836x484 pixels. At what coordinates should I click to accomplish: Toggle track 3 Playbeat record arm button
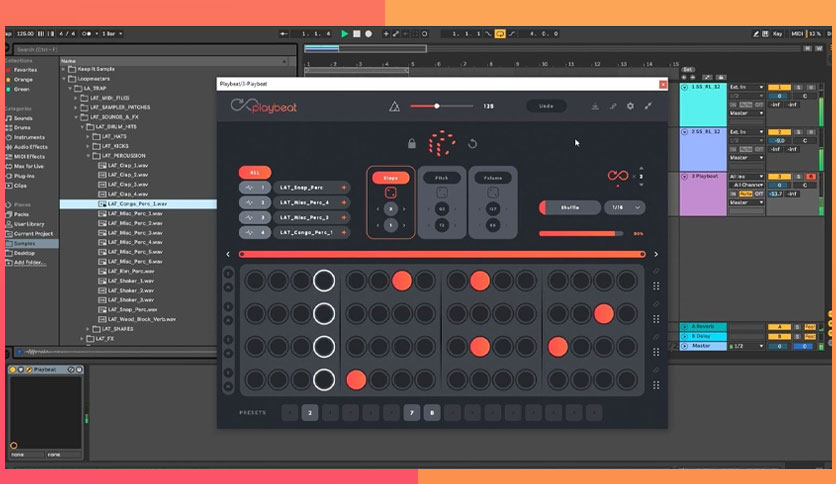pyautogui.click(x=811, y=176)
